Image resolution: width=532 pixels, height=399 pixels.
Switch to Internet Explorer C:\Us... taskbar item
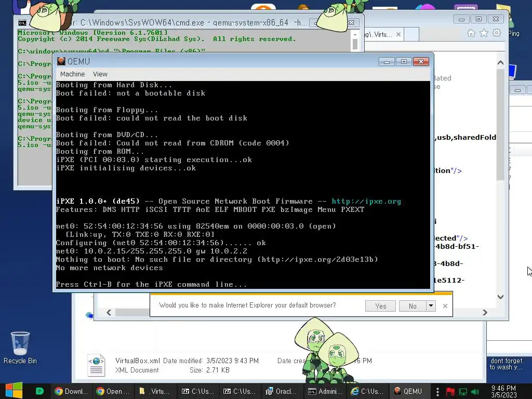[367, 391]
